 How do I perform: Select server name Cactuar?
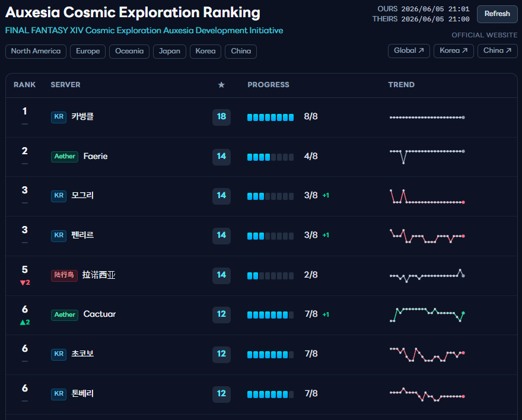tap(100, 314)
